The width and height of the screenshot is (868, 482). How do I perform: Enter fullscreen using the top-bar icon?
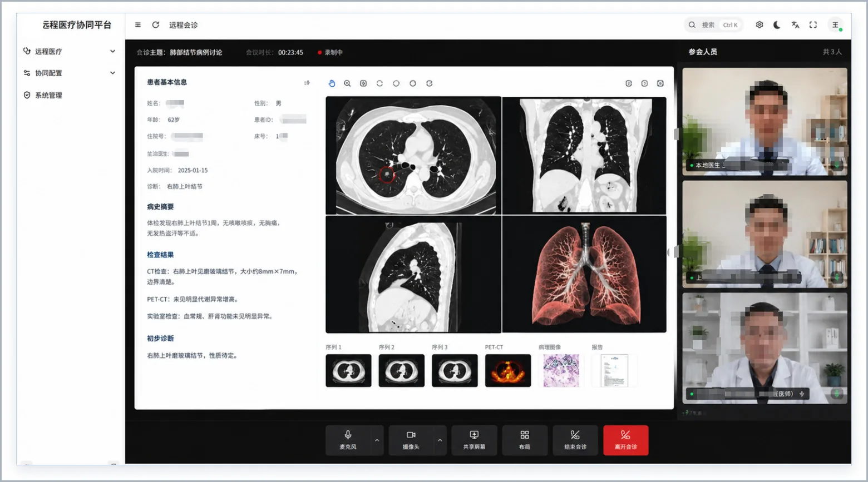(813, 25)
